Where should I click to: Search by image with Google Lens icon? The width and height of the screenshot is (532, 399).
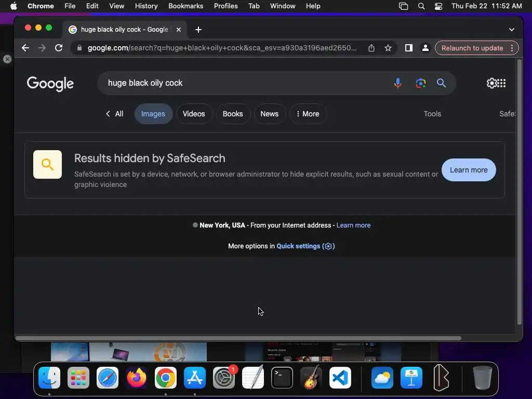pos(421,83)
